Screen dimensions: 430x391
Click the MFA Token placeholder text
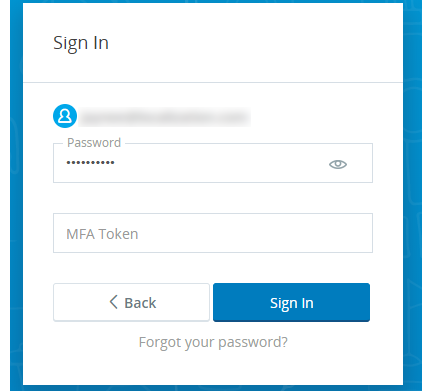tap(102, 234)
